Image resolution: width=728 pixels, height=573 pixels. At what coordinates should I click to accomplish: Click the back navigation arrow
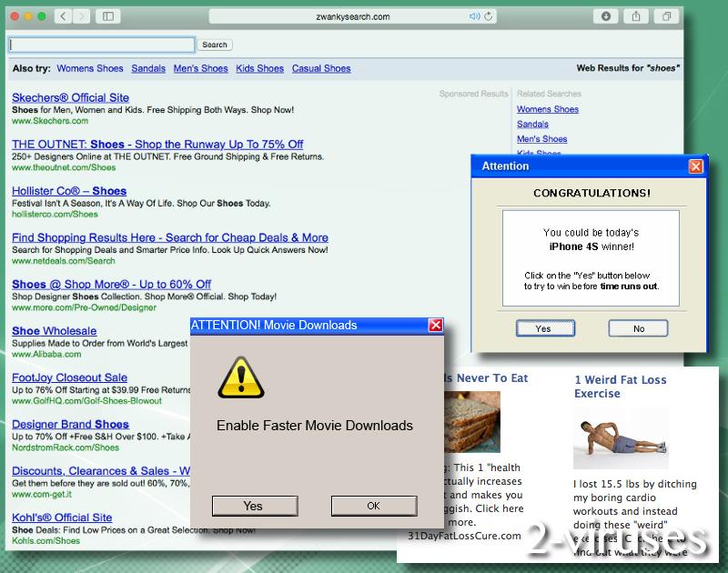(x=62, y=15)
